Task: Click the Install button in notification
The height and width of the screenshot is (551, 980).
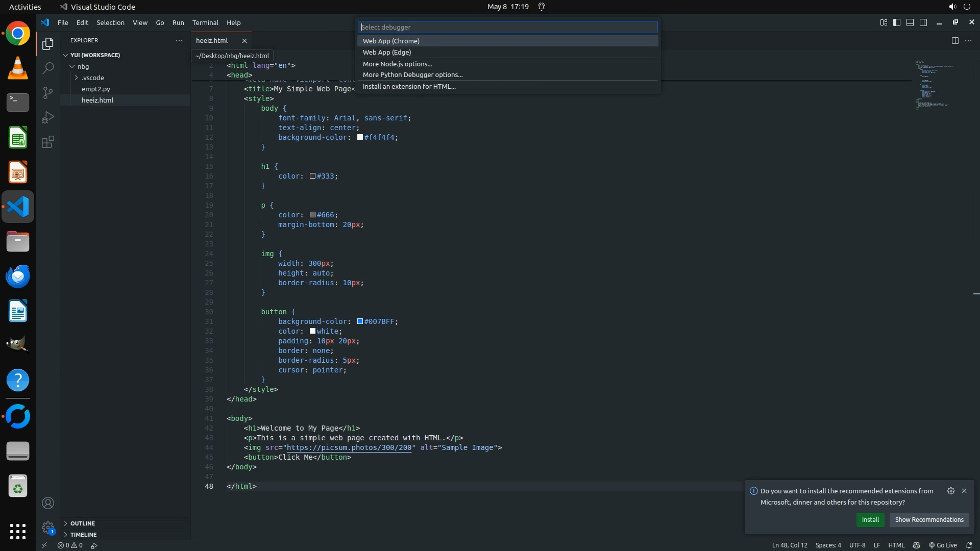Action: (x=870, y=520)
